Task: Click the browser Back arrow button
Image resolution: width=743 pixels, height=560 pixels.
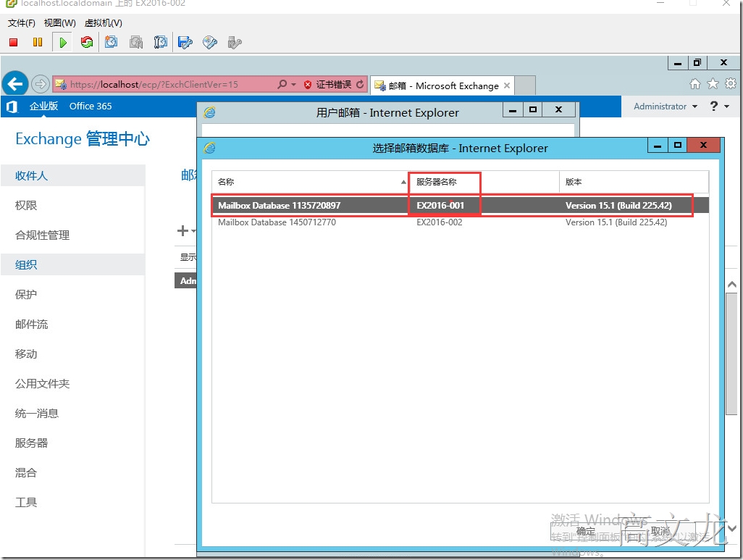Action: [x=15, y=85]
